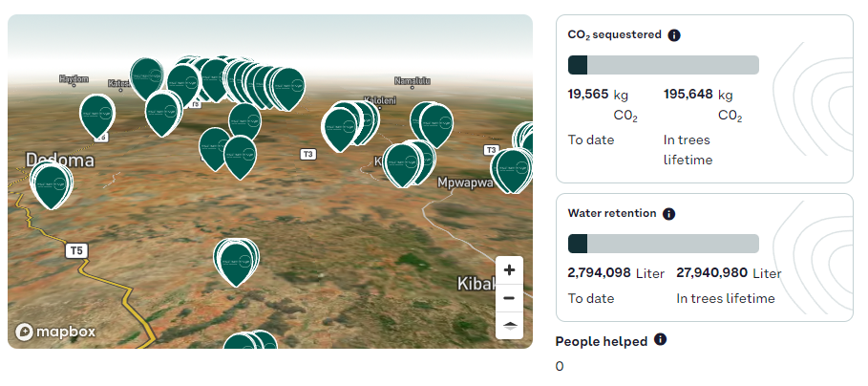Select tree pin left of Dodoma label
This screenshot has height=386, width=868.
click(51, 185)
